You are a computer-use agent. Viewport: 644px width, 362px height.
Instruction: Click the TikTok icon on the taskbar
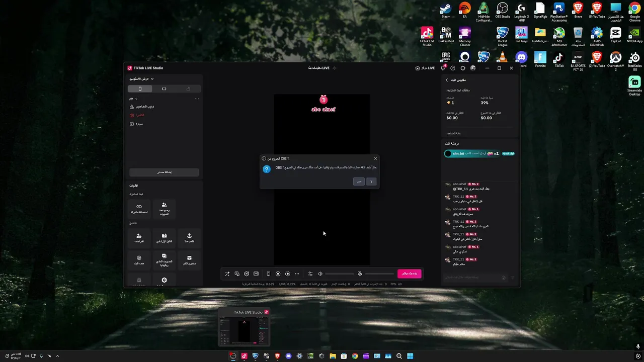[x=244, y=356]
